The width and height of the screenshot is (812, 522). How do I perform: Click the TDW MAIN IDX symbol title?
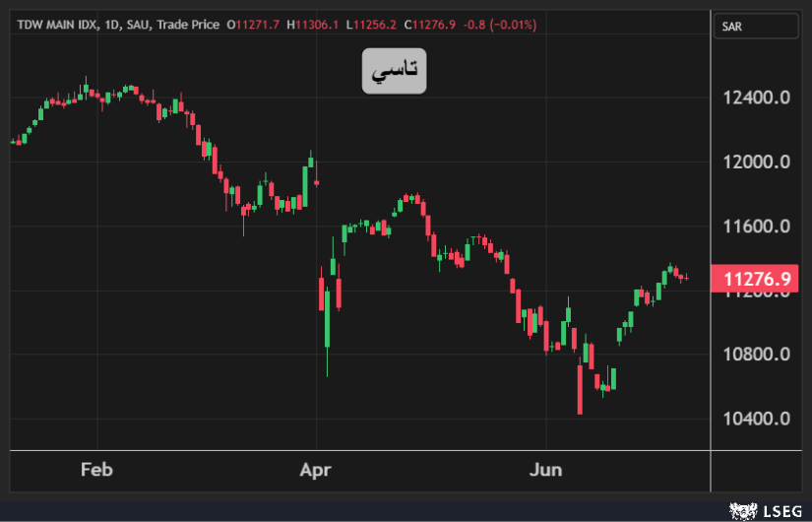[58, 25]
